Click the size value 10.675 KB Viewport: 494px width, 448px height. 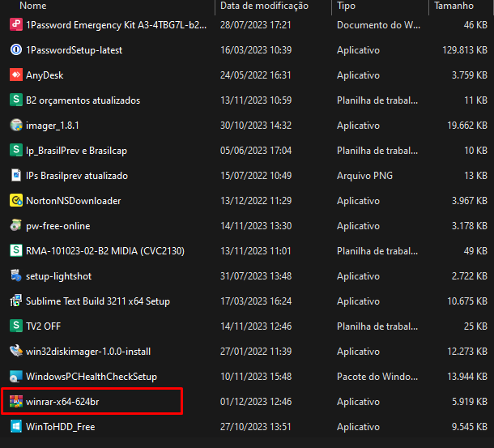tap(467, 301)
